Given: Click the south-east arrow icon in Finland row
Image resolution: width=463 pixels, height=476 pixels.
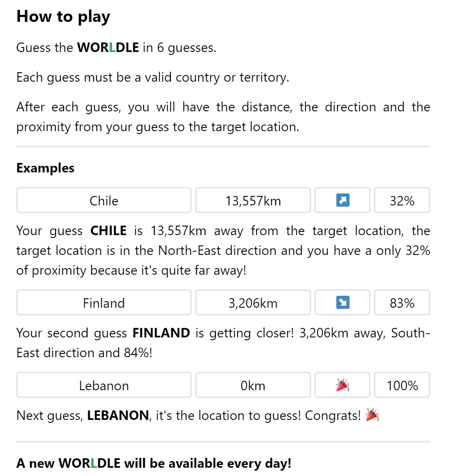Looking at the screenshot, I should pos(343,303).
